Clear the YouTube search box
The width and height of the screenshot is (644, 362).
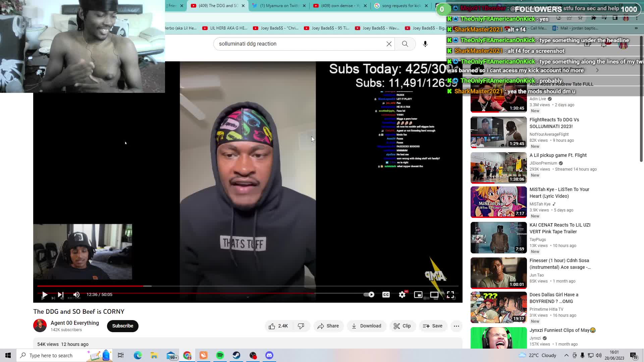coord(389,44)
